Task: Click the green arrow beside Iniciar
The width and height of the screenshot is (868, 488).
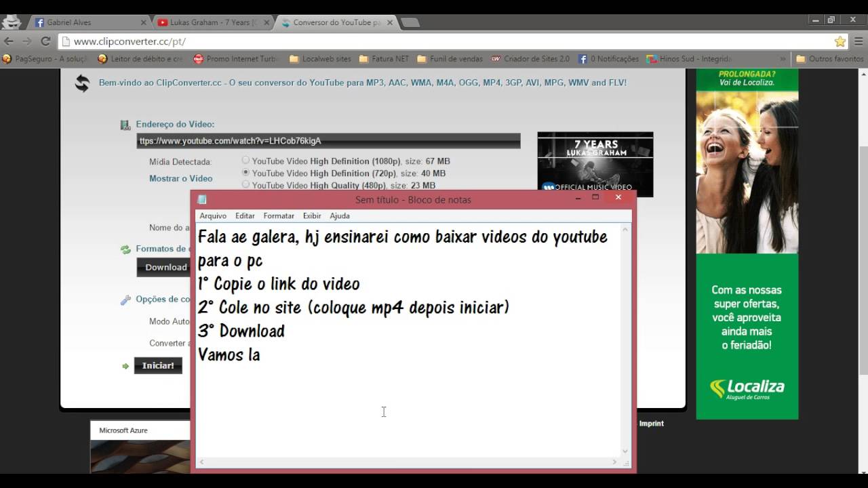Action: pos(125,366)
